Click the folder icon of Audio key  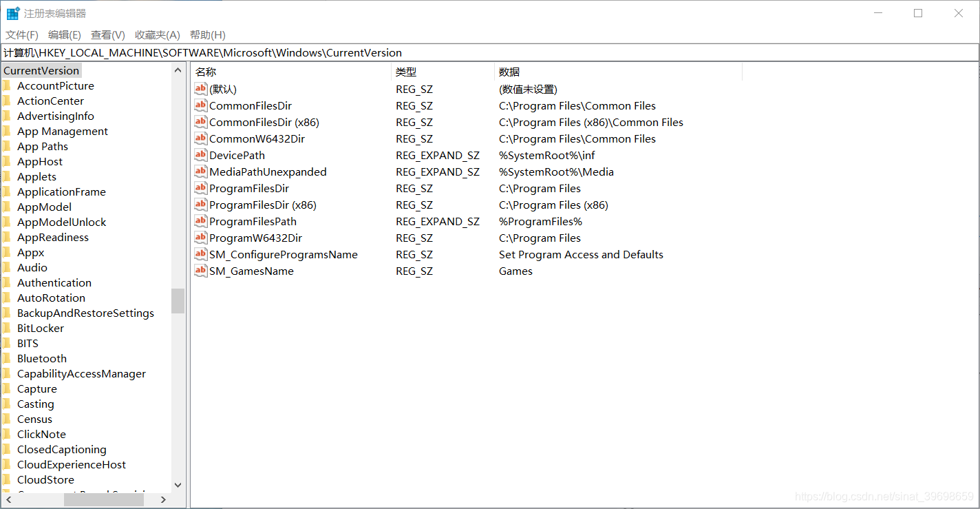tap(7, 267)
